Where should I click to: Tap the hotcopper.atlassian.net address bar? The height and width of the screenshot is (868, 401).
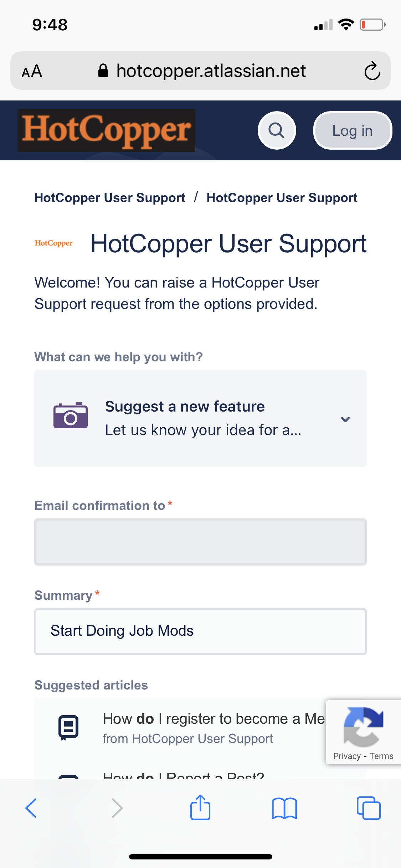210,71
